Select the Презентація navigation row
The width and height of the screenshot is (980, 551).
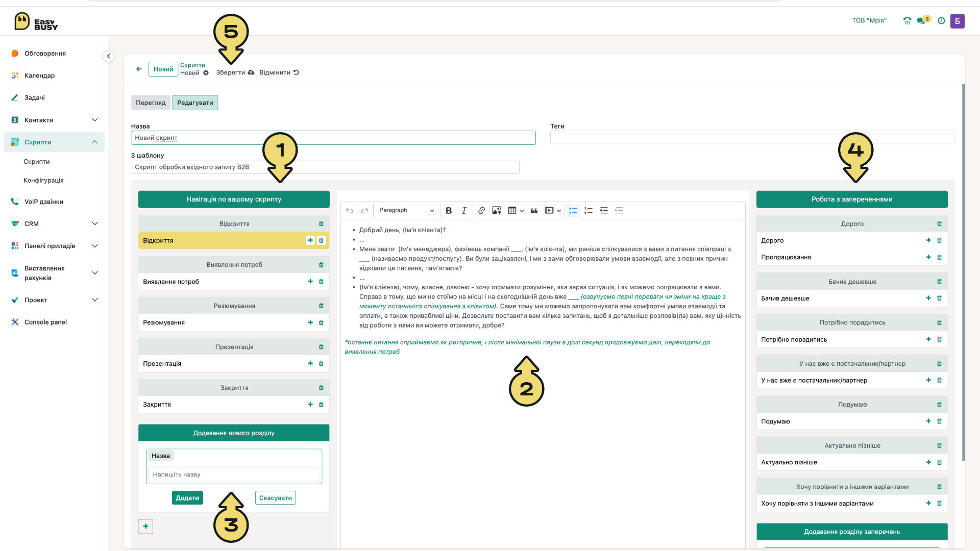(234, 363)
